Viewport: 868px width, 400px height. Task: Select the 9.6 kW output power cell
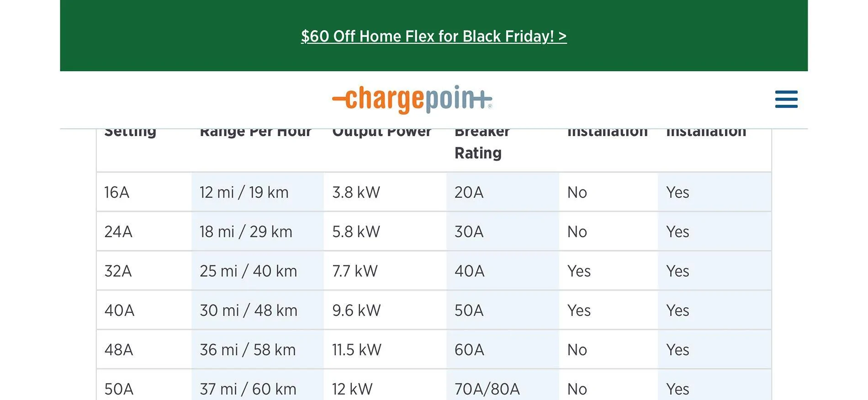356,311
